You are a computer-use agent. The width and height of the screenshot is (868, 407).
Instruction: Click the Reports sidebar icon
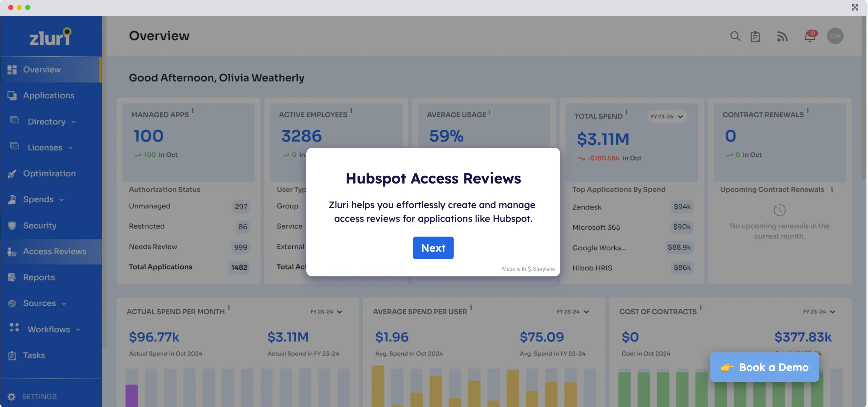click(12, 278)
